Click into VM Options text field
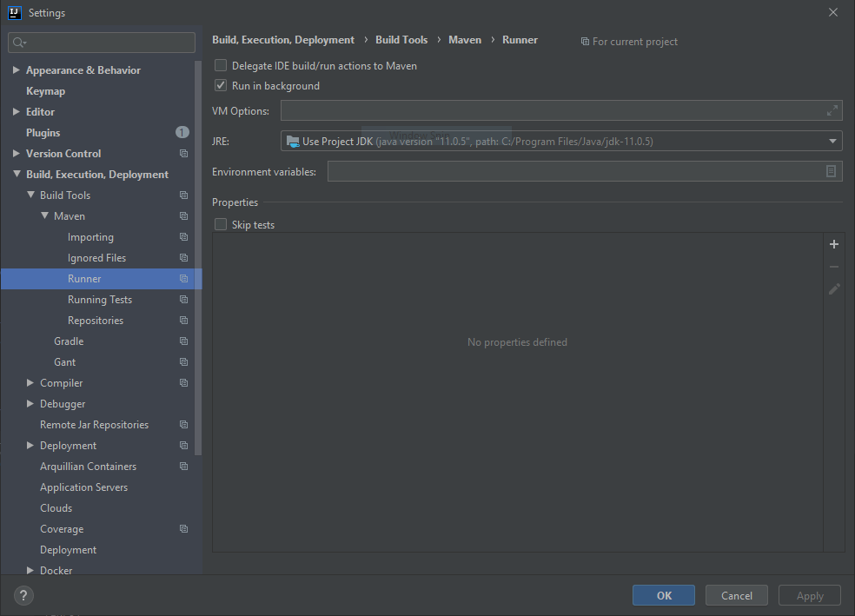855x616 pixels. coord(561,110)
